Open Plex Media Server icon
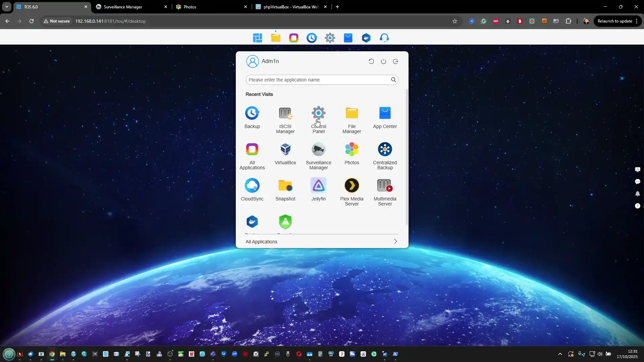Image resolution: width=644 pixels, height=362 pixels. (x=352, y=186)
